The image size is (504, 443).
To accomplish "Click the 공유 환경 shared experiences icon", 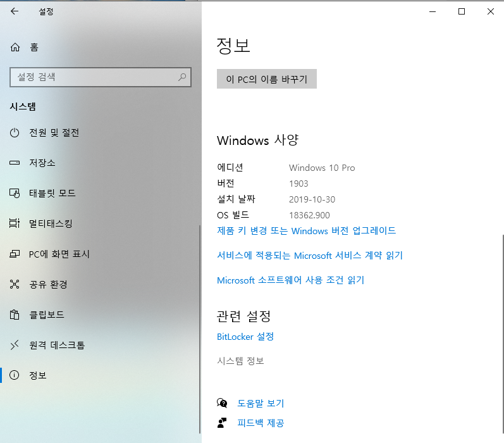I will 15,284.
